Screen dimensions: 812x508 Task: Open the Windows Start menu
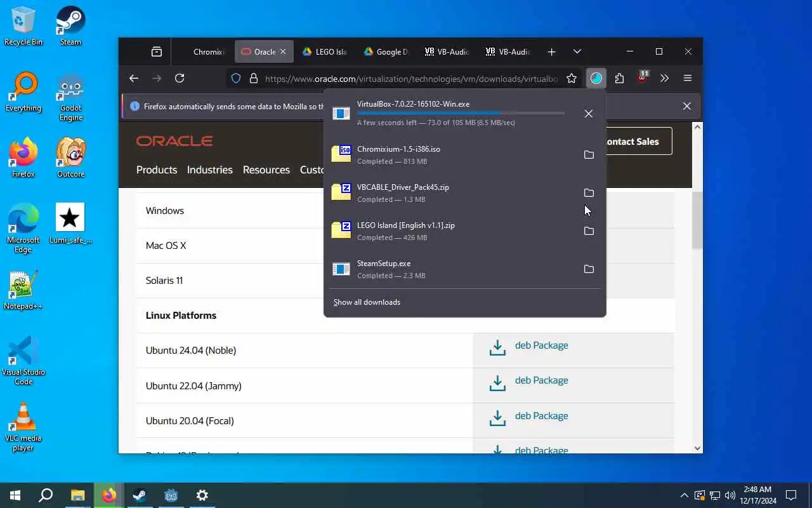15,495
